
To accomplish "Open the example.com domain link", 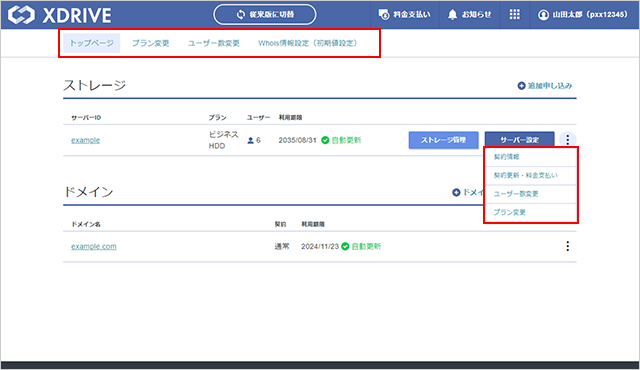I will (93, 246).
